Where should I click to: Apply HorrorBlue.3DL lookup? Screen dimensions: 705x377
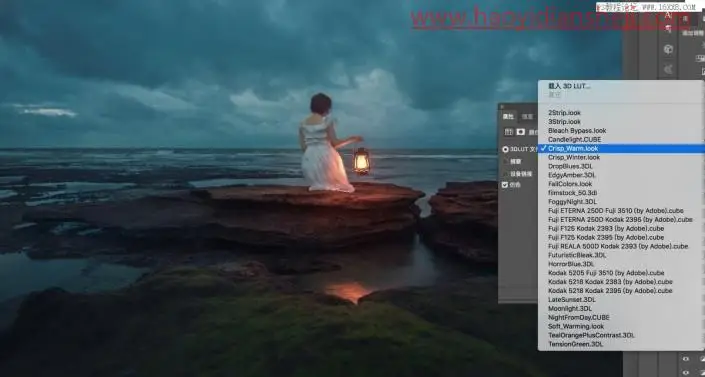coord(571,264)
